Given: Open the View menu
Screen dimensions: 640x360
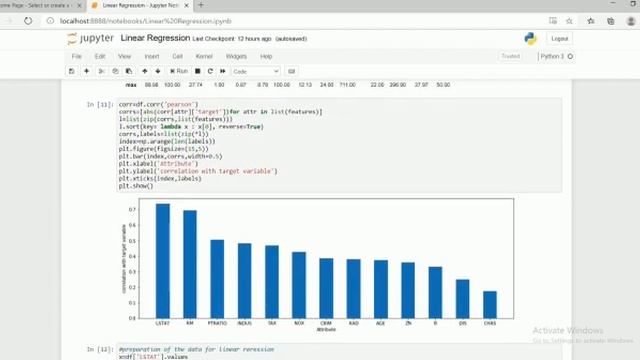Looking at the screenshot, I should (x=124, y=56).
